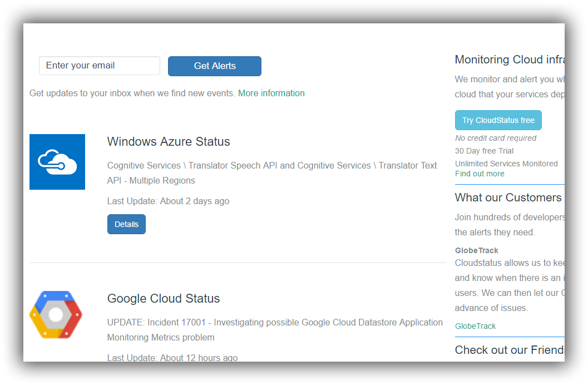The height and width of the screenshot is (385, 588).
Task: Click the 'What our Customers' heading
Action: click(508, 198)
